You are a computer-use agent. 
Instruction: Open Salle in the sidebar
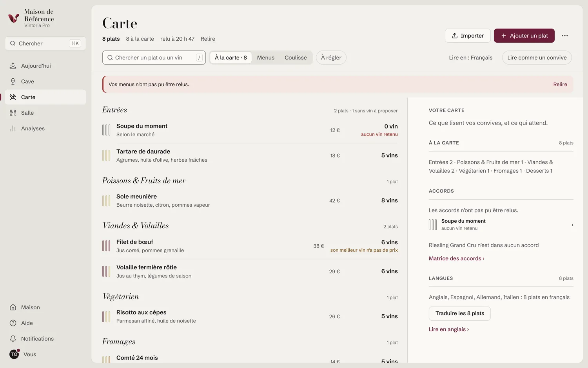click(45, 113)
